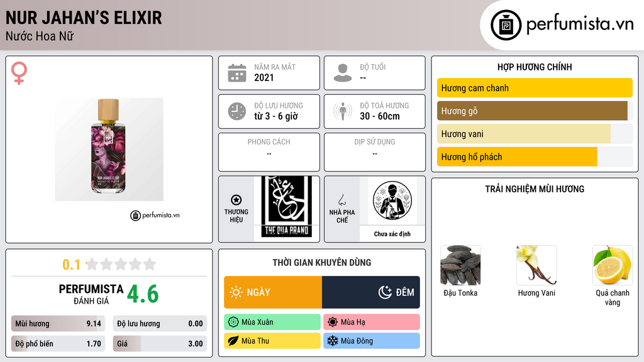The image size is (644, 362).
Task: Click the Hương vani accord bar
Action: pos(535,134)
